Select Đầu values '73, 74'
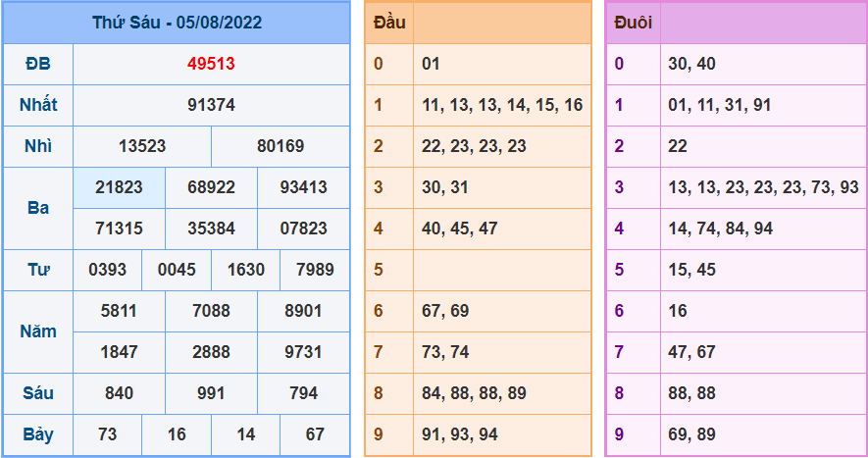 [445, 352]
